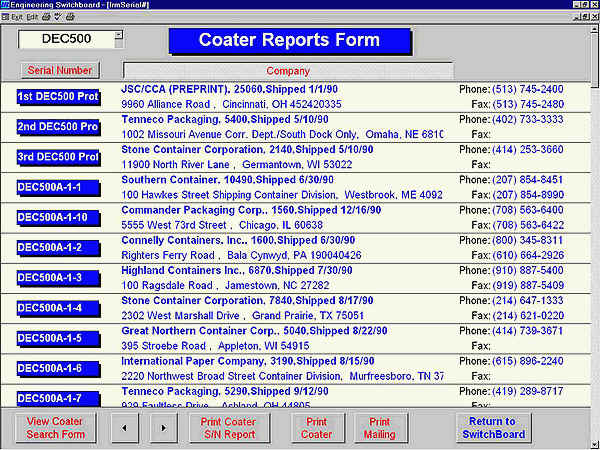Click the printer icon right of the checkmark
The image size is (600, 450).
coord(70,17)
